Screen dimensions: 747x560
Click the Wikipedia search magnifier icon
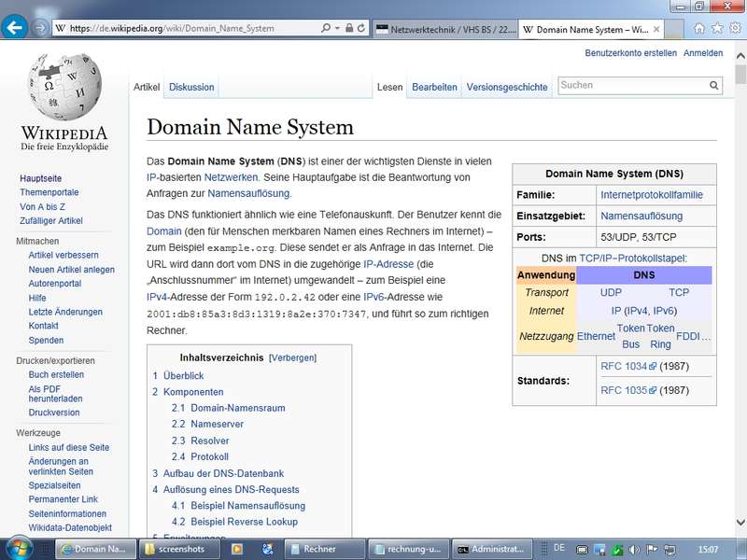pyautogui.click(x=714, y=86)
